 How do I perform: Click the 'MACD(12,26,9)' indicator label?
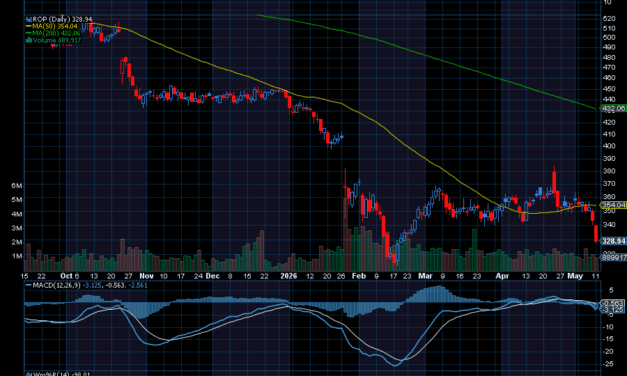(56, 285)
